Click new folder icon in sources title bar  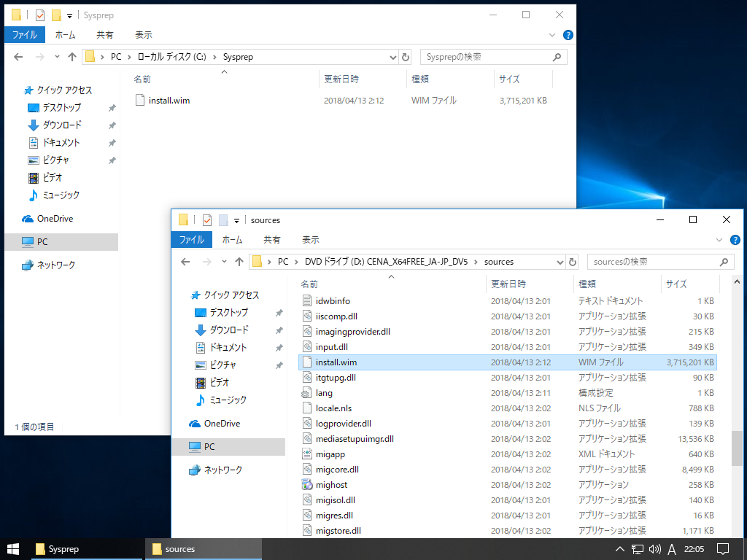click(x=223, y=220)
